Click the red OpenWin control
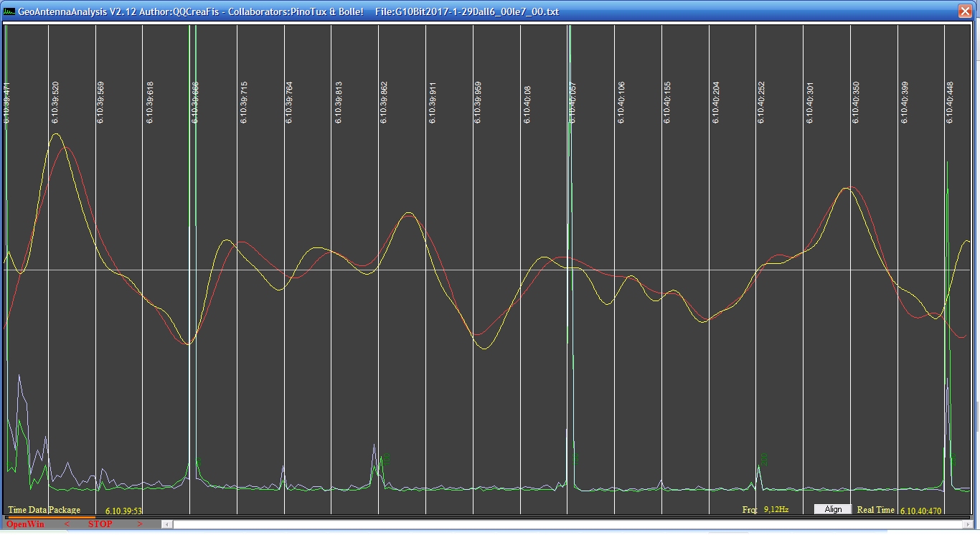Screen dimensions: 980x535 [x=25, y=524]
